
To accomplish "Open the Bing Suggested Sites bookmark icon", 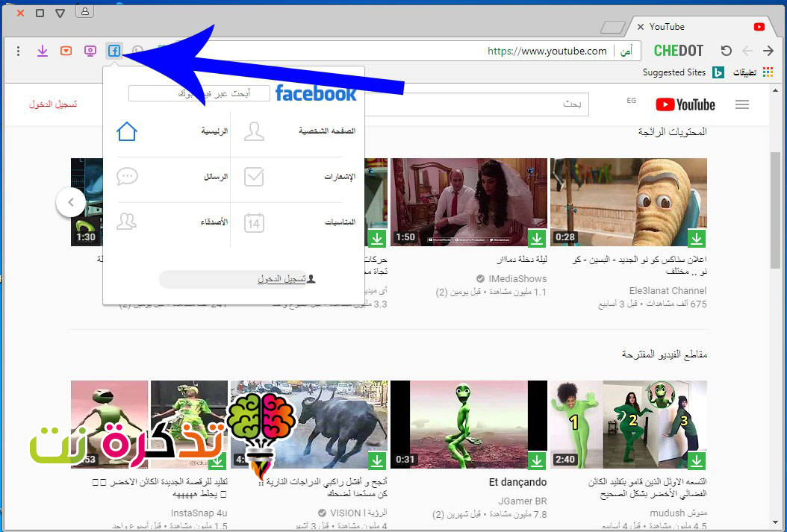I will tap(718, 72).
